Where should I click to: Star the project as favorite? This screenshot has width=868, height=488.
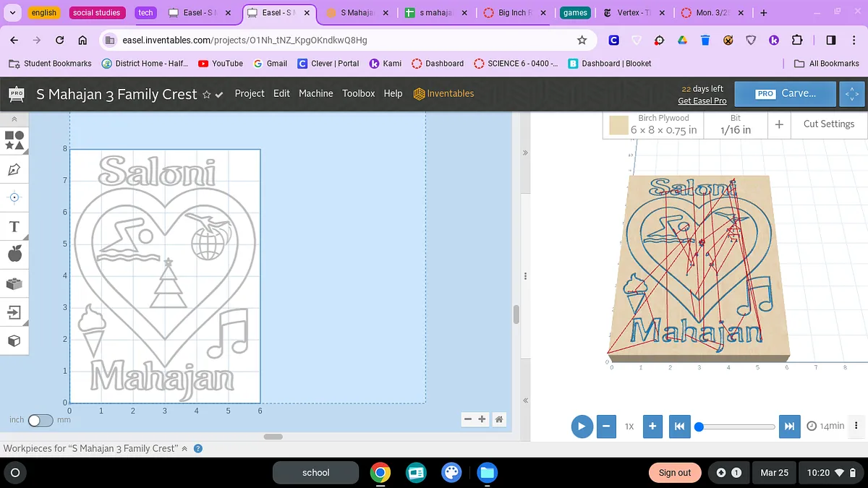point(207,95)
